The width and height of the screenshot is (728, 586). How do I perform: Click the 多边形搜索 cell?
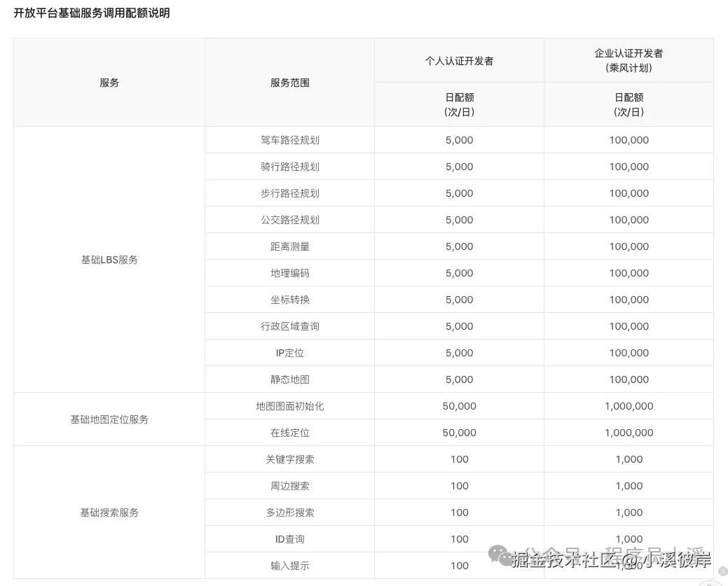[x=289, y=512]
